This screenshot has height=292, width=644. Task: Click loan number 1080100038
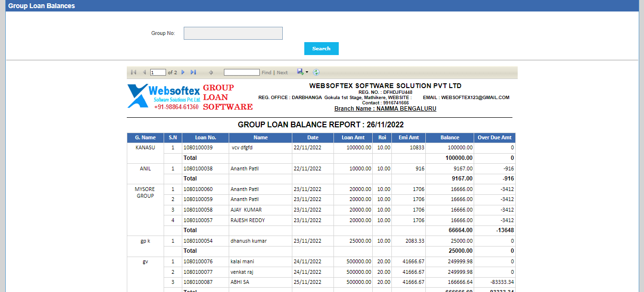point(198,168)
